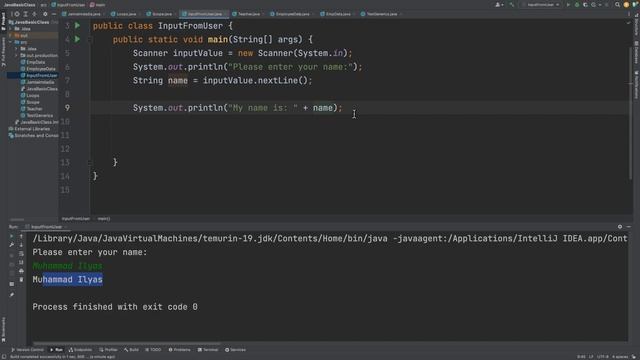Open the run configuration dropdown
This screenshot has height=360, width=640.
541,5
